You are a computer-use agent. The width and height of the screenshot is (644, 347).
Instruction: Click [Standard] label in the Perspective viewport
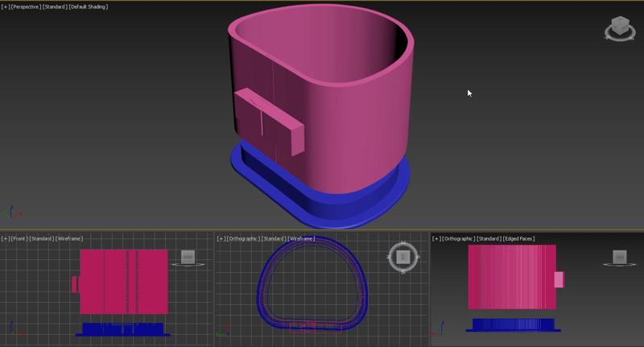pos(54,6)
